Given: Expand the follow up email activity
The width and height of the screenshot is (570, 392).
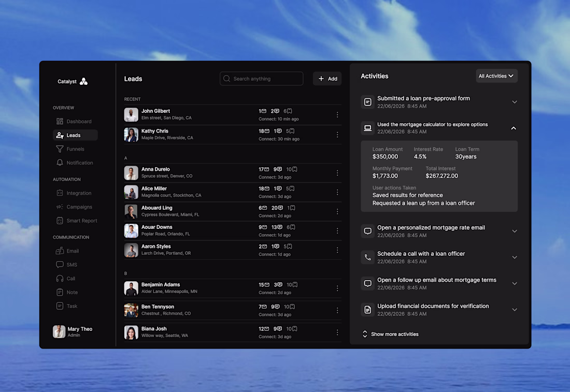Looking at the screenshot, I should (x=515, y=283).
